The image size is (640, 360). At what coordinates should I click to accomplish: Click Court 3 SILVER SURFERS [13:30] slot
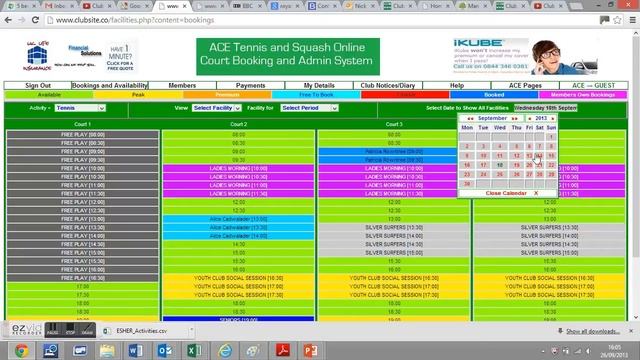[394, 228]
